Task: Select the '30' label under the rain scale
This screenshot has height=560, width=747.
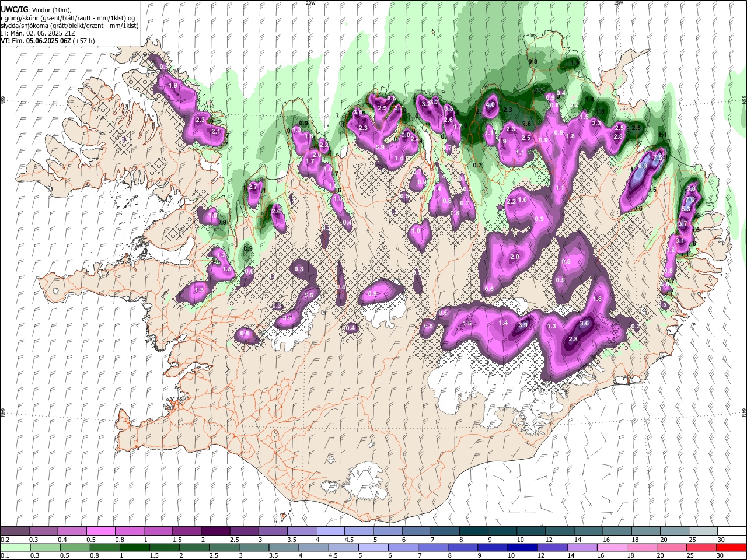Action: tap(721, 556)
